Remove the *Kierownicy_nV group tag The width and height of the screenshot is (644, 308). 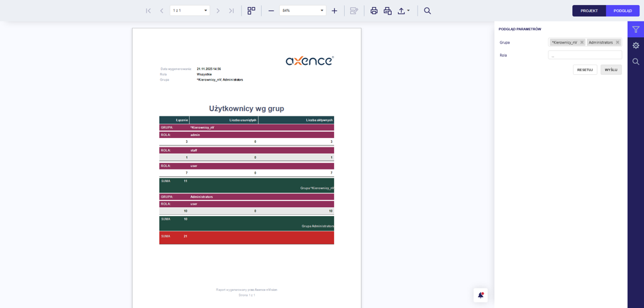582,42
